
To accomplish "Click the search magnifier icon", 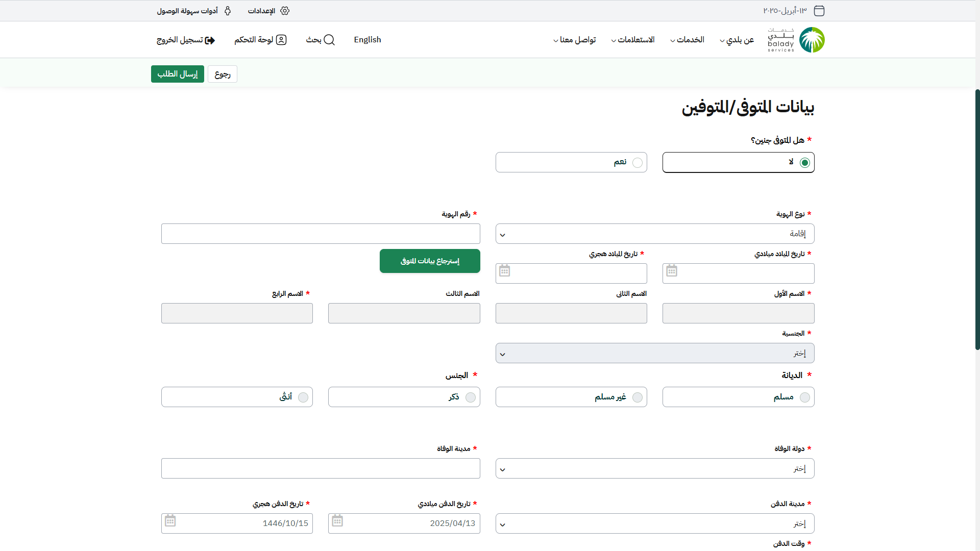I will click(329, 40).
